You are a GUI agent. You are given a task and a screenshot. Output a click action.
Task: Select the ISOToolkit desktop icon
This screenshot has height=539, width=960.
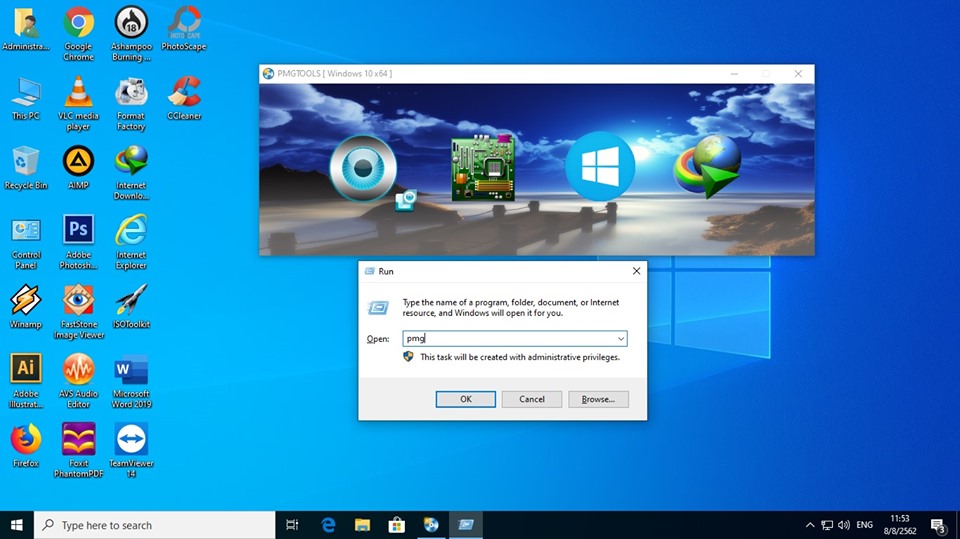(x=131, y=307)
